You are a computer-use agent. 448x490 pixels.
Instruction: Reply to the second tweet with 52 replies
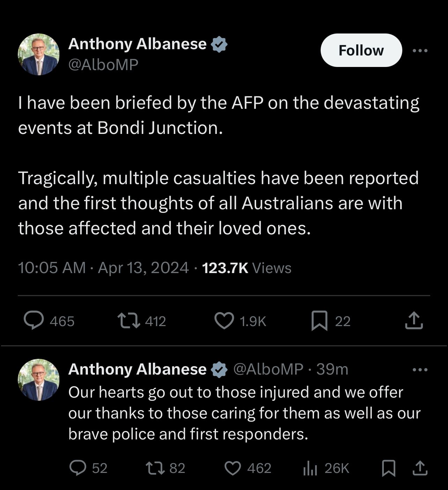pyautogui.click(x=78, y=468)
